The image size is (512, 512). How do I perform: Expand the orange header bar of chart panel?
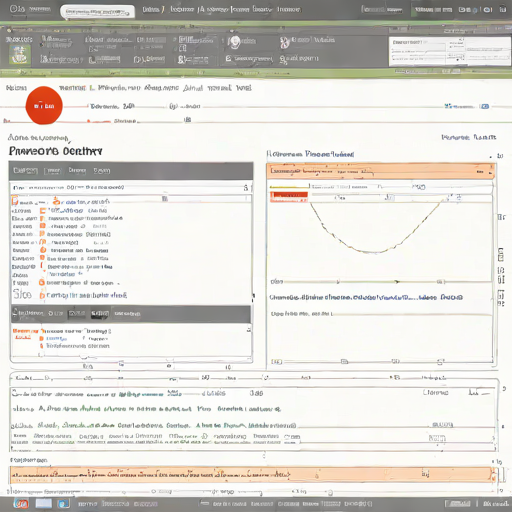click(380, 171)
